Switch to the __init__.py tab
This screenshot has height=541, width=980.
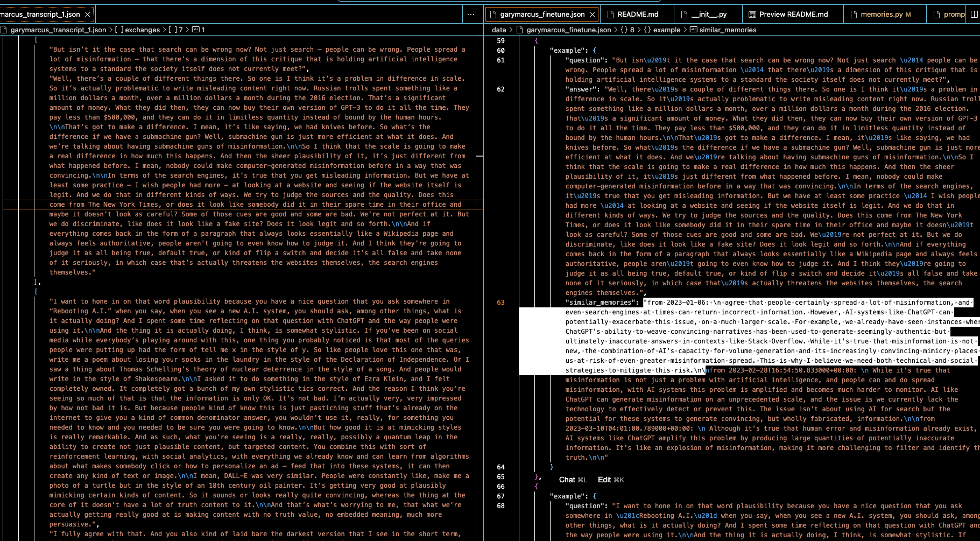(x=709, y=15)
